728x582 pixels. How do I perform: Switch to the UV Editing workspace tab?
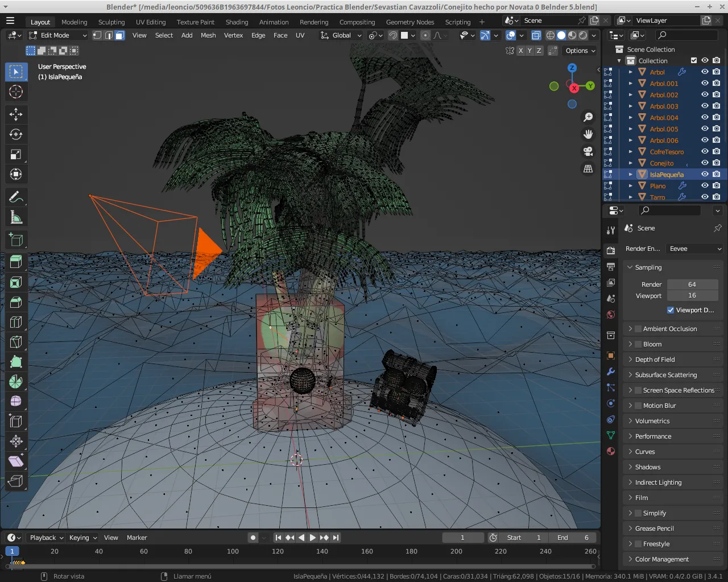click(151, 22)
